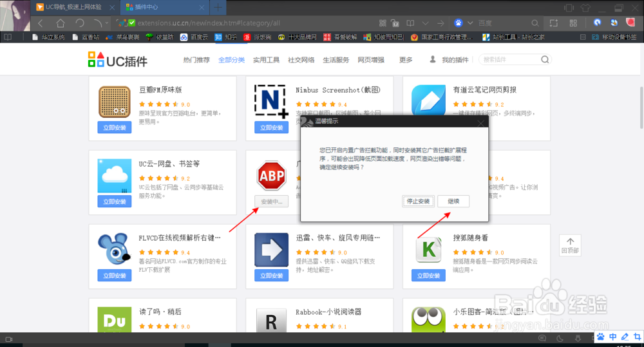Click the 豆瓣FM radio plugin icon
The image size is (644, 347).
click(115, 102)
